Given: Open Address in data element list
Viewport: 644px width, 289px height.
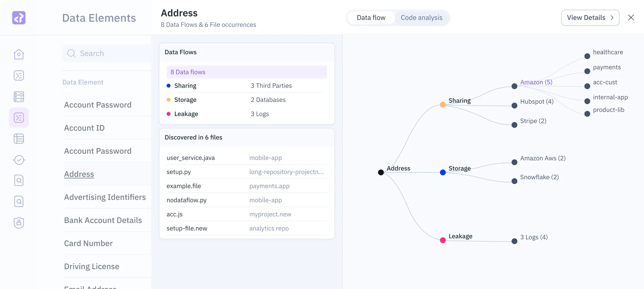Looking at the screenshot, I should click(x=79, y=174).
